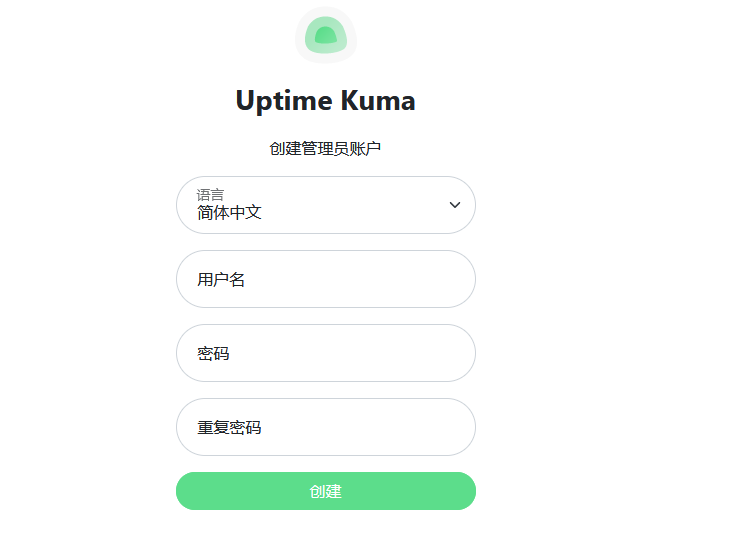The width and height of the screenshot is (748, 541).
Task: Click the 用户名 placeholder text
Action: (221, 280)
